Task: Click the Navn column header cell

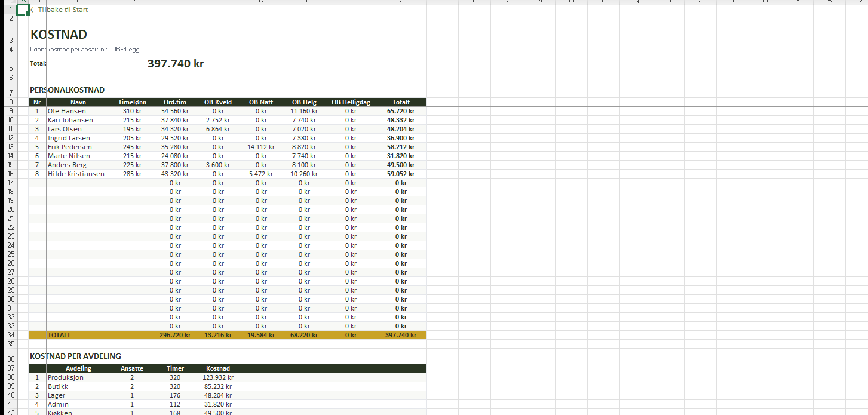Action: tap(78, 102)
